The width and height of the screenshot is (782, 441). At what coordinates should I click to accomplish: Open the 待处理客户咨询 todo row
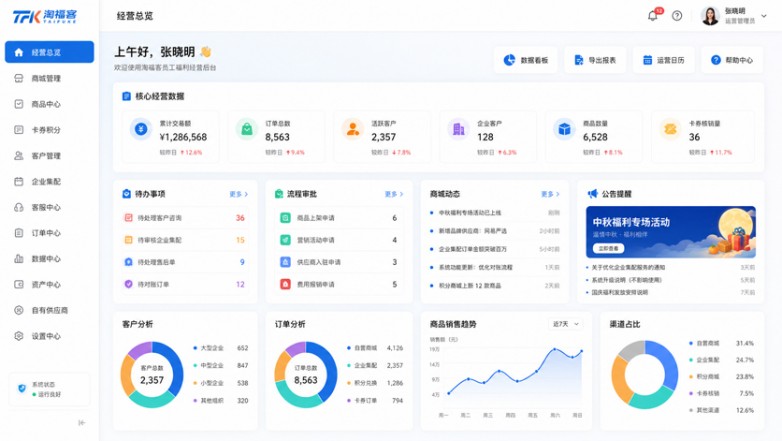[x=185, y=218]
